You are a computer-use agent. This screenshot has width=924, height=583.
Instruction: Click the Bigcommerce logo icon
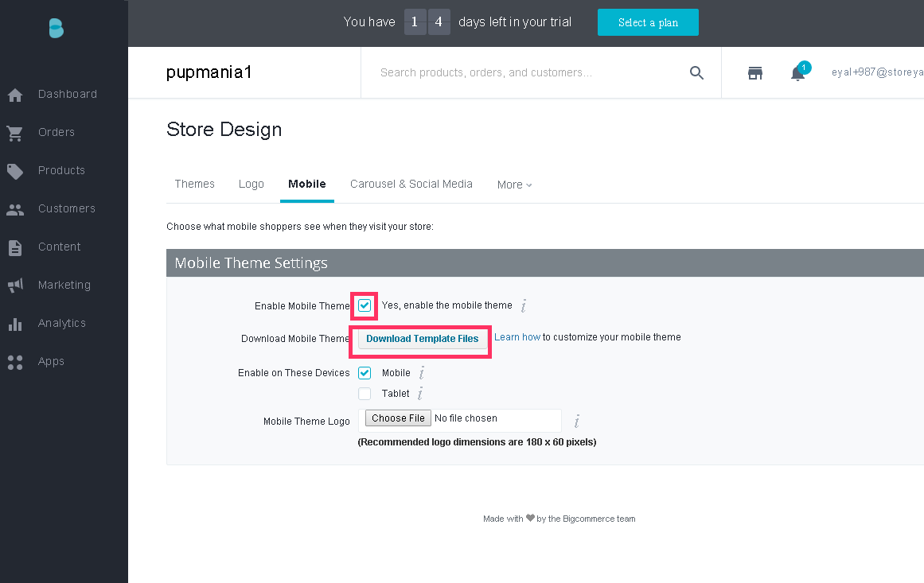[x=56, y=29]
